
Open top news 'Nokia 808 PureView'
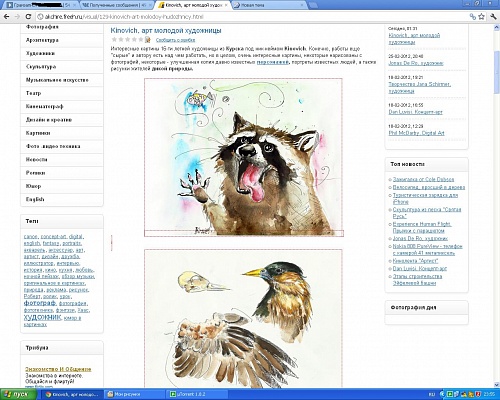[428, 250]
